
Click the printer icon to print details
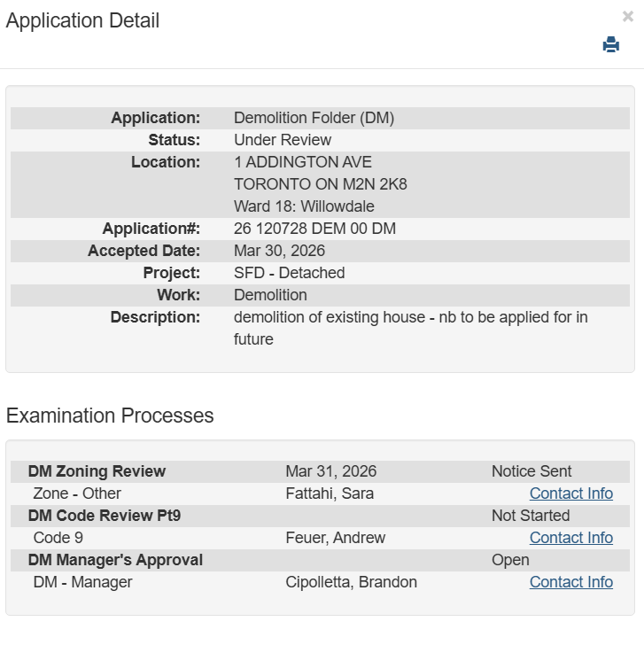point(610,45)
